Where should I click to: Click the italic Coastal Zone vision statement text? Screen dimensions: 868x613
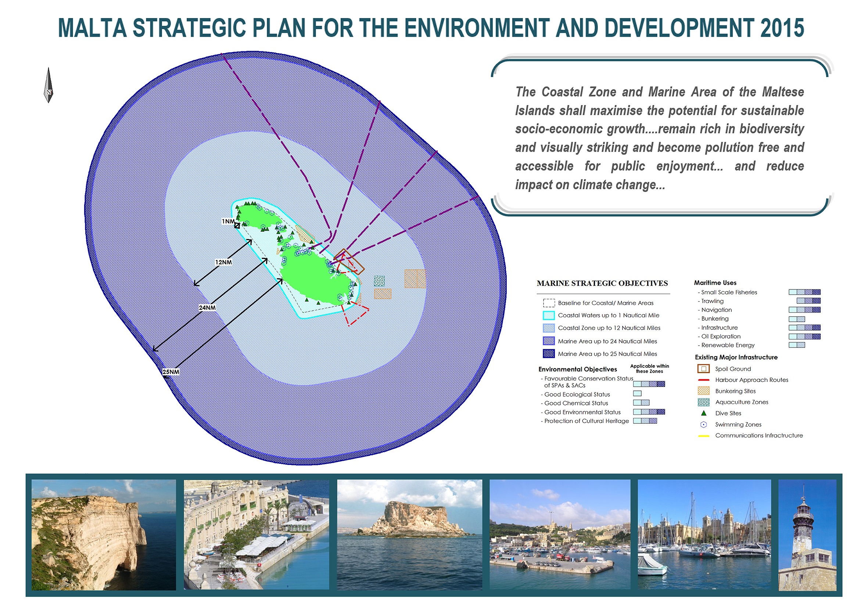pos(659,138)
